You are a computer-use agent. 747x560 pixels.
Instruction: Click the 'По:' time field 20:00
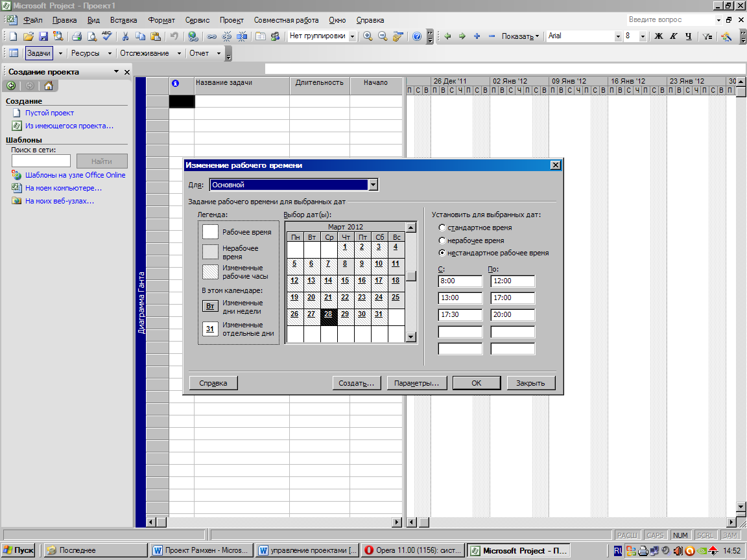[513, 315]
